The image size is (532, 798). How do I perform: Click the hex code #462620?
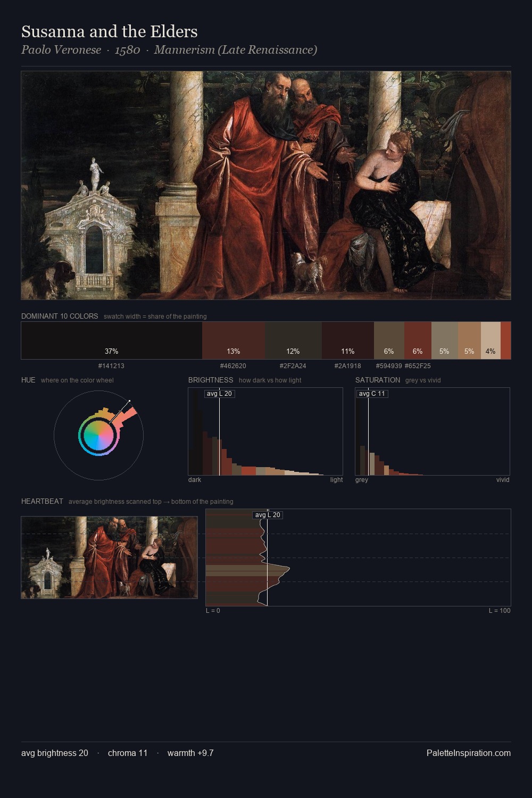233,366
